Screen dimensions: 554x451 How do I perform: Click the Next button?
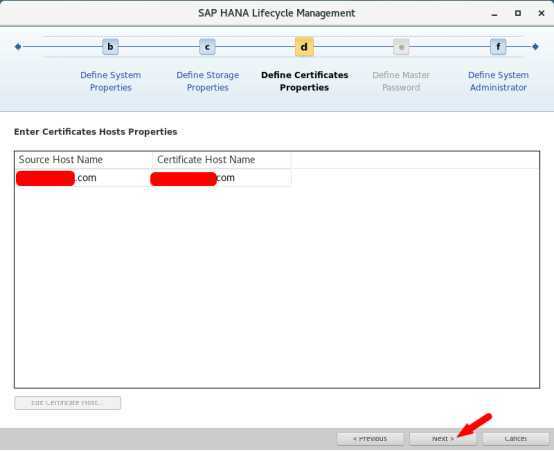[443, 439]
